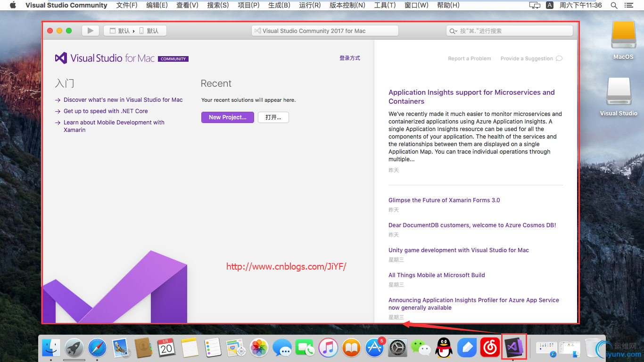Image resolution: width=644 pixels, height=362 pixels.
Task: Open iBooks orange icon in dock
Action: coord(351,348)
